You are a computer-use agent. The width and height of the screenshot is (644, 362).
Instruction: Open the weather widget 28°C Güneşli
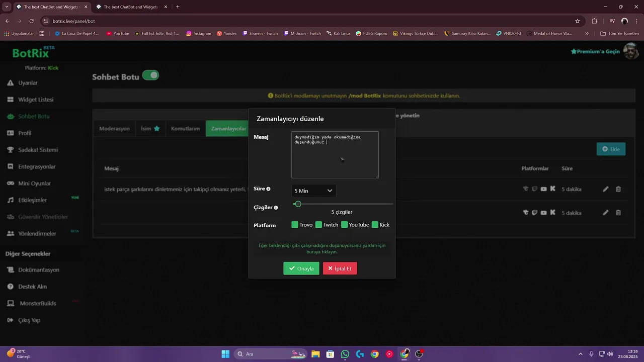coord(19,354)
